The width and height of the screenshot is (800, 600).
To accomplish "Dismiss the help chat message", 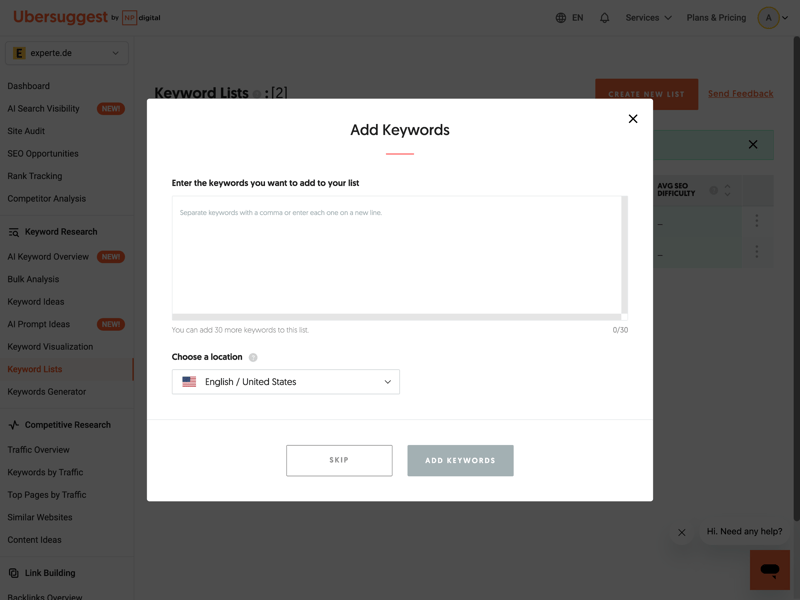I will (682, 532).
